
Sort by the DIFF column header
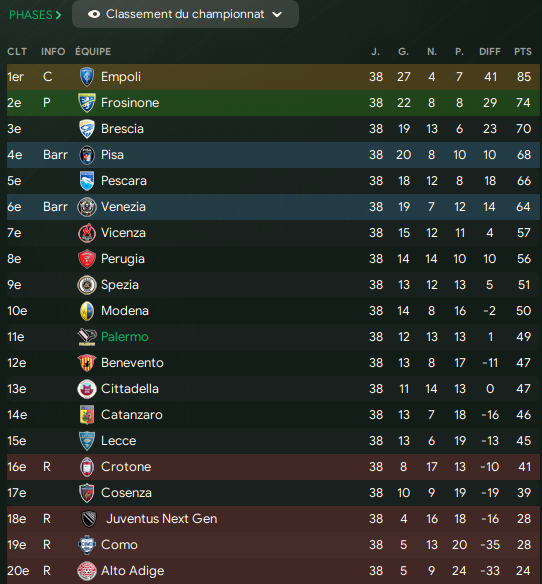coord(489,51)
